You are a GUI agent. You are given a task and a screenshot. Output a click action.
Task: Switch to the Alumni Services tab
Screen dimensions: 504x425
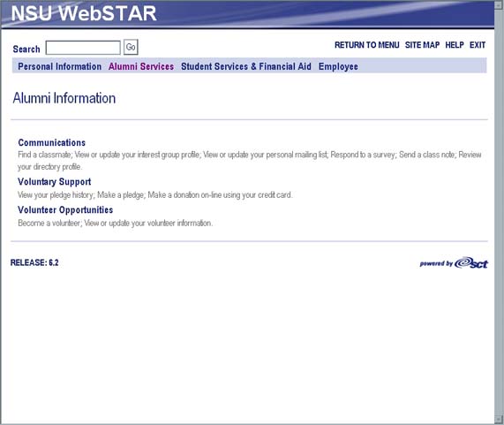[141, 66]
